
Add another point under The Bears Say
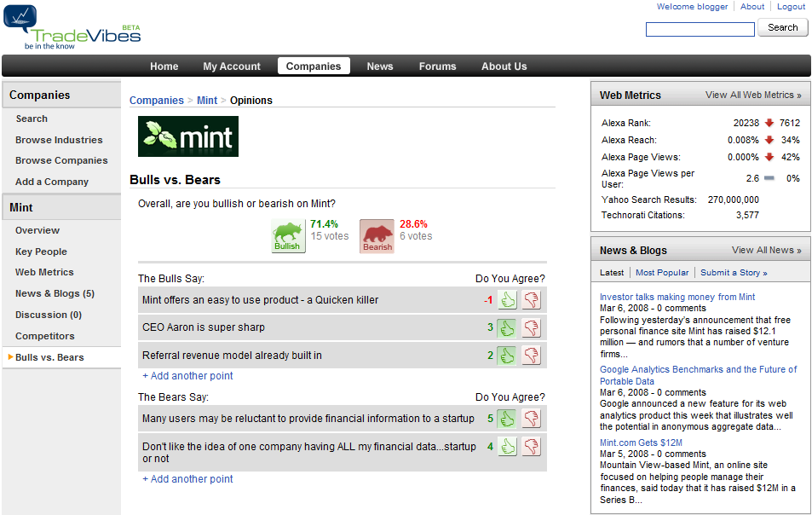click(x=187, y=478)
